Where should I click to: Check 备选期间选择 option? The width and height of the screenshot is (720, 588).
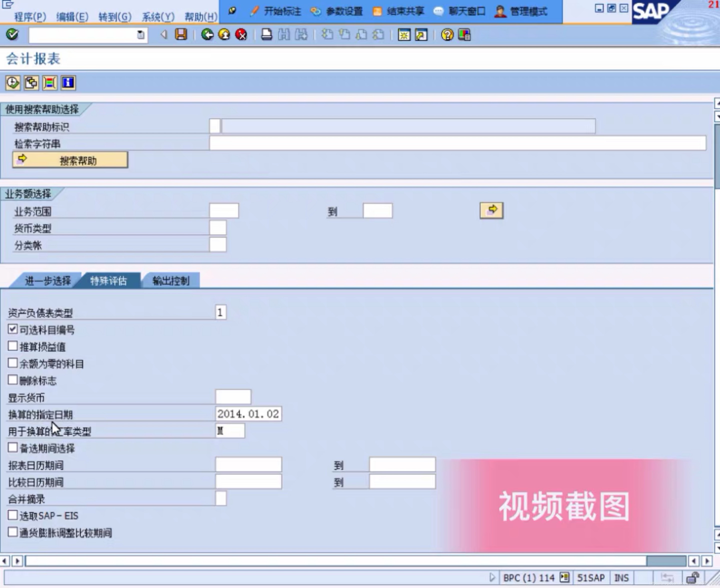pyautogui.click(x=12, y=447)
